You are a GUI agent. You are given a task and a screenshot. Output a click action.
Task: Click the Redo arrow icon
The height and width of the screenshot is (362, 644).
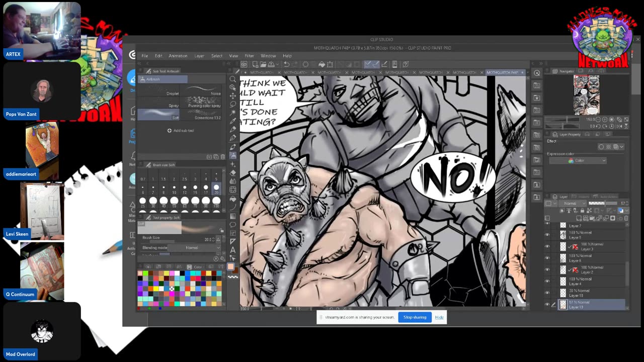(x=295, y=64)
